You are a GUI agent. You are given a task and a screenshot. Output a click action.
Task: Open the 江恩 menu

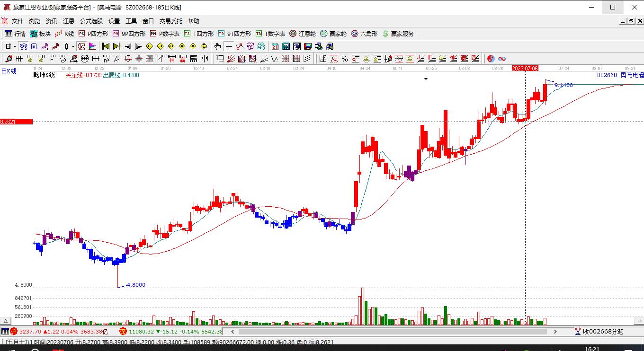click(69, 21)
